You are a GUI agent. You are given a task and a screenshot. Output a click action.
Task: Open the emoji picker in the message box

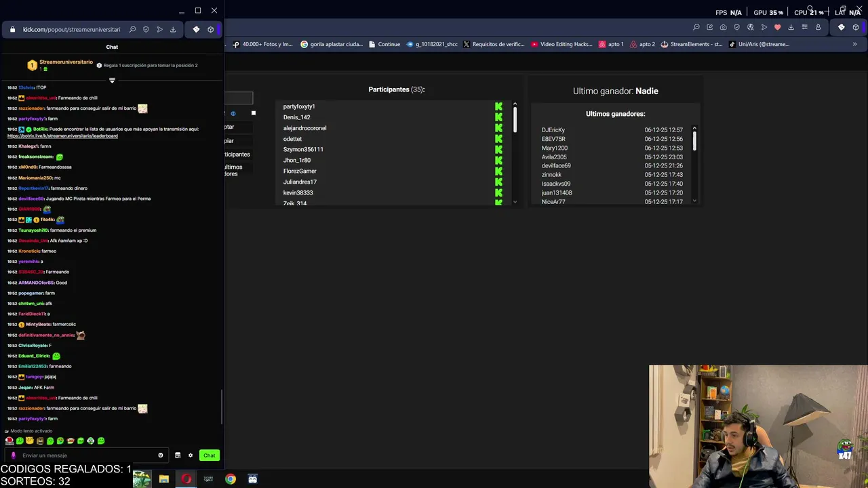[161, 455]
